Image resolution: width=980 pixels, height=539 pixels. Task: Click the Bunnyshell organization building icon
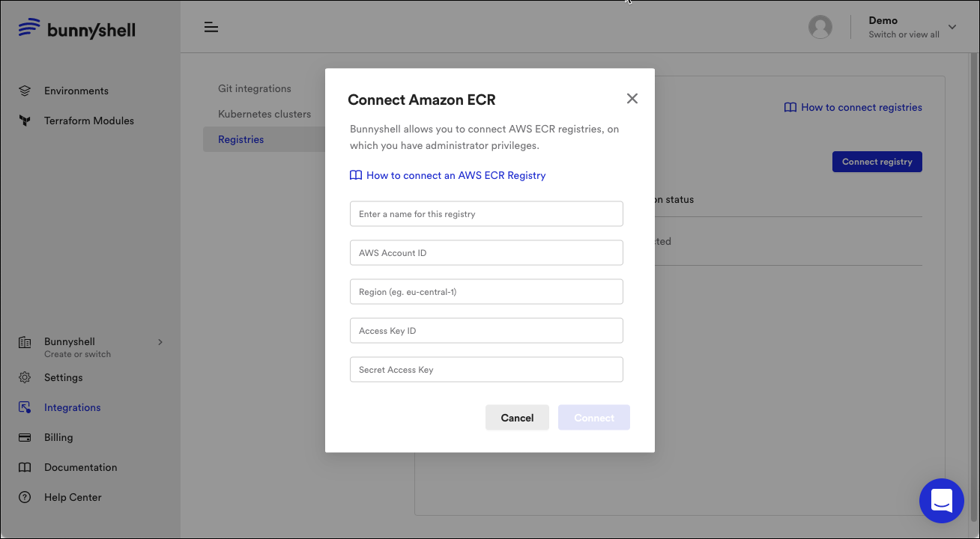25,342
